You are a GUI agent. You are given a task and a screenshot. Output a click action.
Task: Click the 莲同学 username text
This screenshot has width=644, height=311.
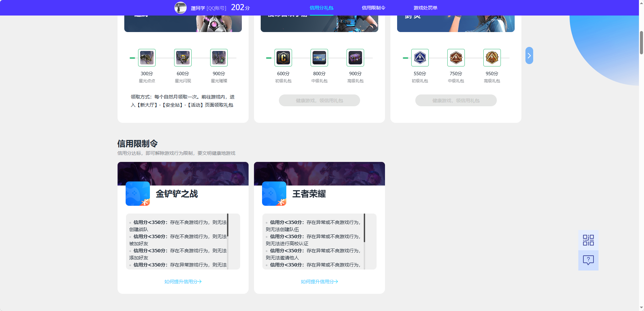coord(198,8)
